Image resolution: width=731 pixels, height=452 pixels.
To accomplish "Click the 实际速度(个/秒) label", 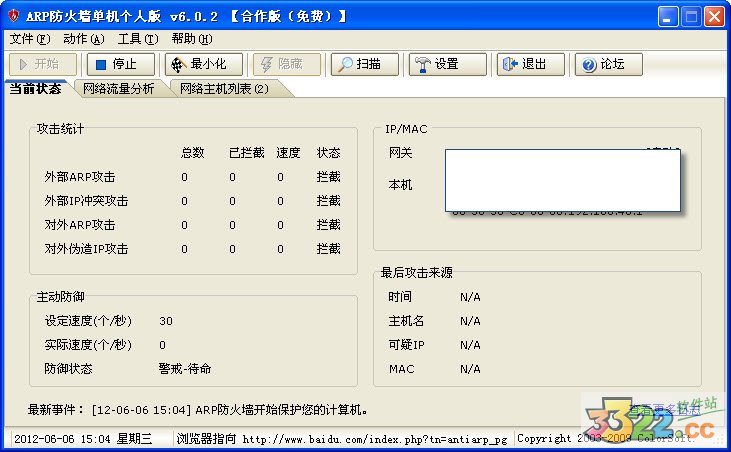I will [88, 345].
